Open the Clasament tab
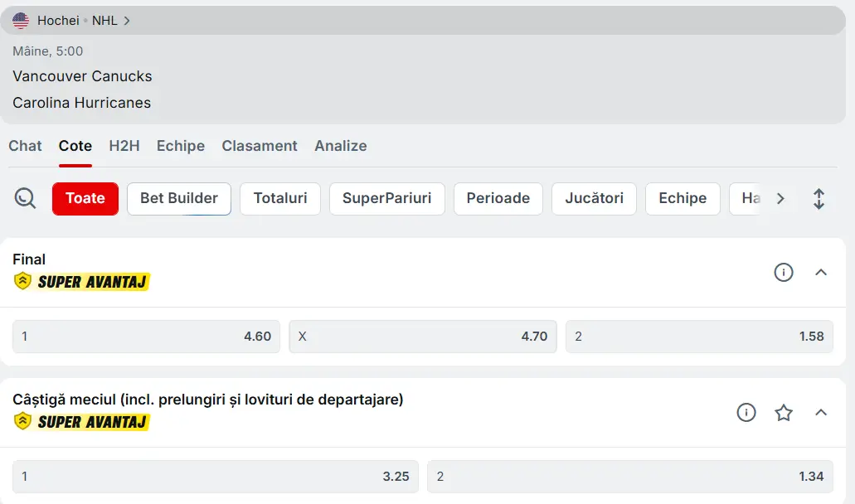 (x=260, y=146)
